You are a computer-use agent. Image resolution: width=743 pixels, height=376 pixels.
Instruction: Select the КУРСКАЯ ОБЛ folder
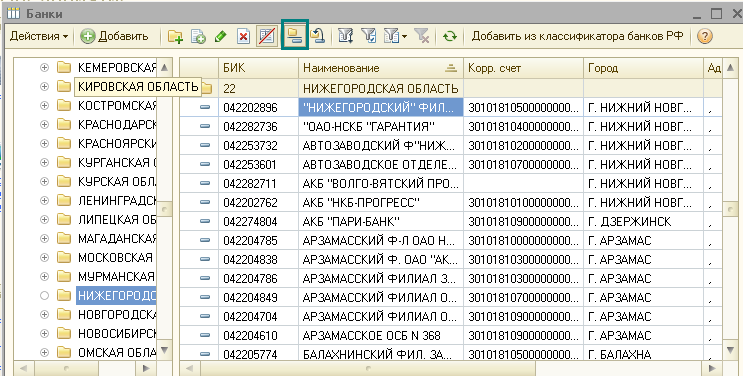117,181
